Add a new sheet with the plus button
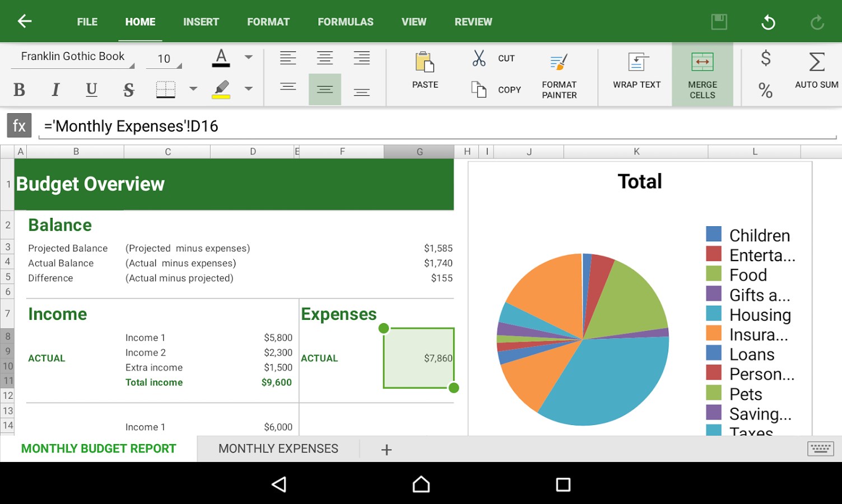 point(386,449)
